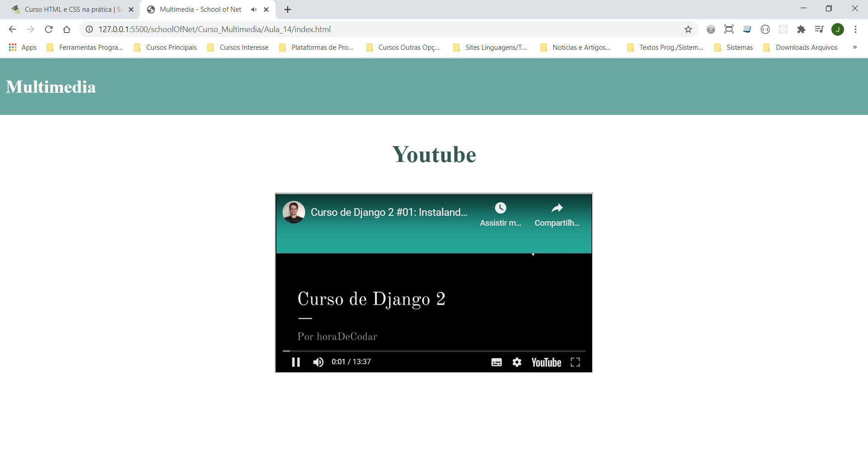Open Textos Prog./Sistem... bookmark folder
The height and width of the screenshot is (466, 868).
pos(665,48)
